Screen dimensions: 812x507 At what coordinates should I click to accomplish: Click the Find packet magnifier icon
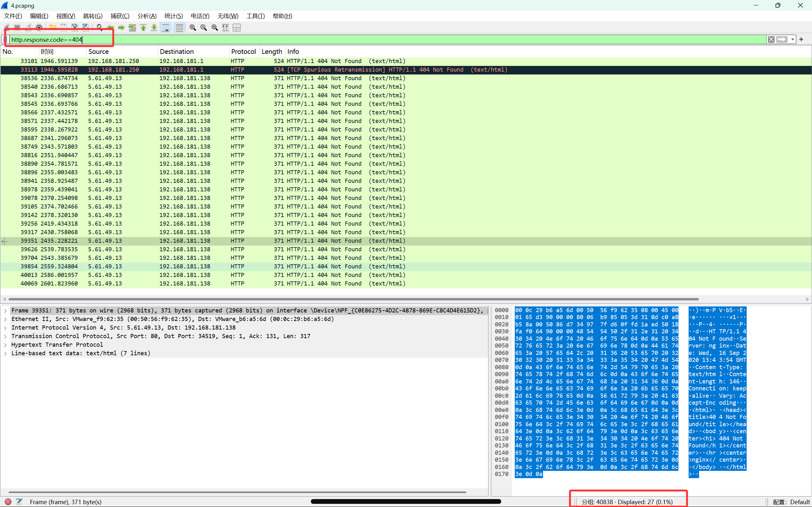[99, 28]
